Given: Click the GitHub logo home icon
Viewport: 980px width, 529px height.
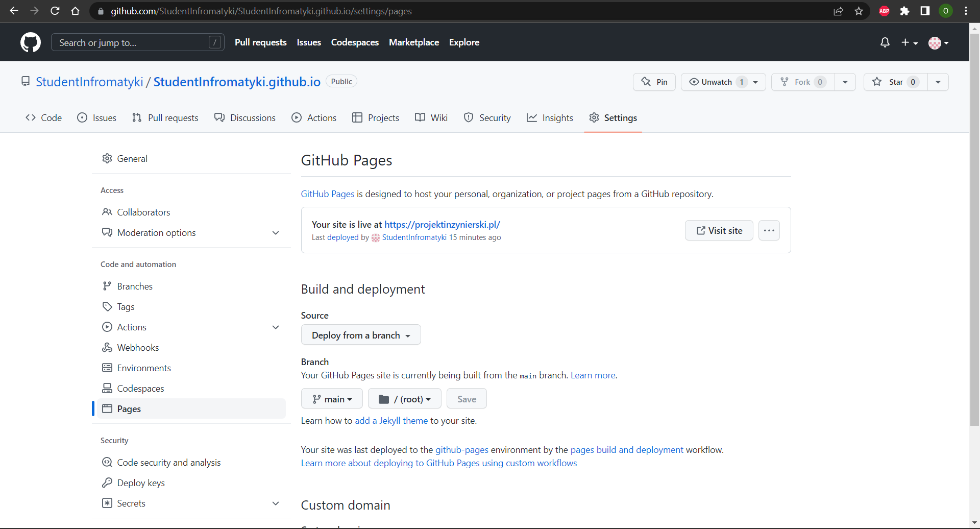Looking at the screenshot, I should click(31, 42).
